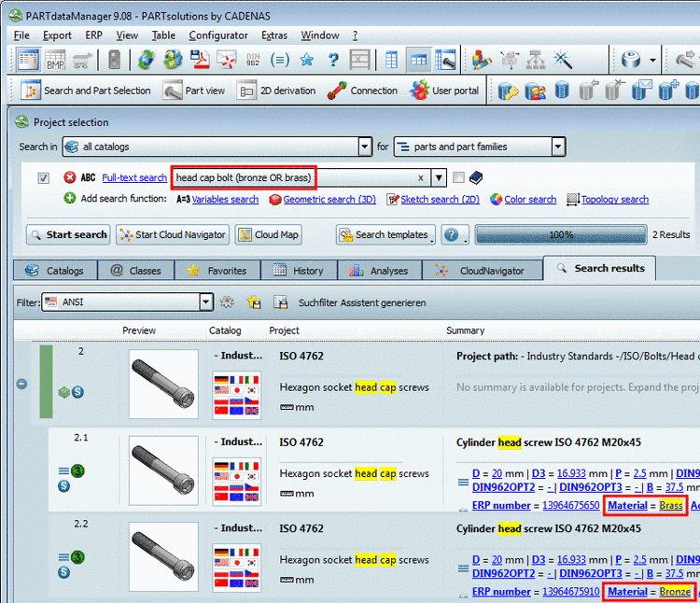The width and height of the screenshot is (700, 603).
Task: Switch to the Favorites tab
Action: (x=217, y=271)
